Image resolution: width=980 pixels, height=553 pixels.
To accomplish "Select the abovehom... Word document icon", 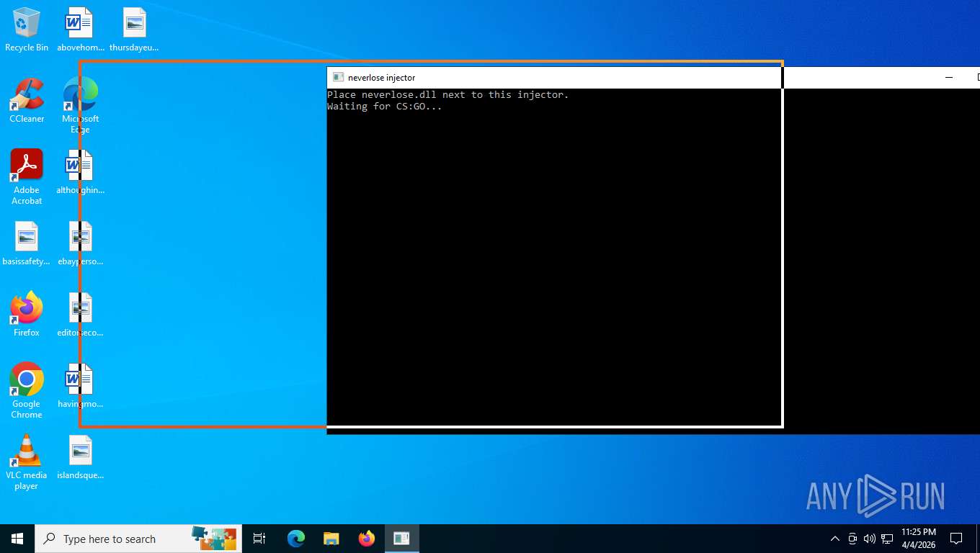I will coord(80,30).
